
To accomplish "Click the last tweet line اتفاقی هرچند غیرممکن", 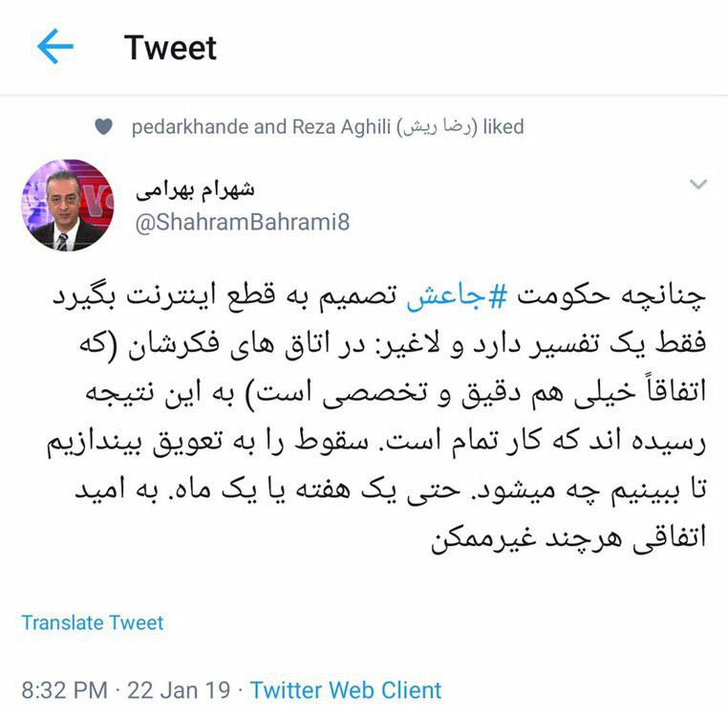I will click(568, 538).
